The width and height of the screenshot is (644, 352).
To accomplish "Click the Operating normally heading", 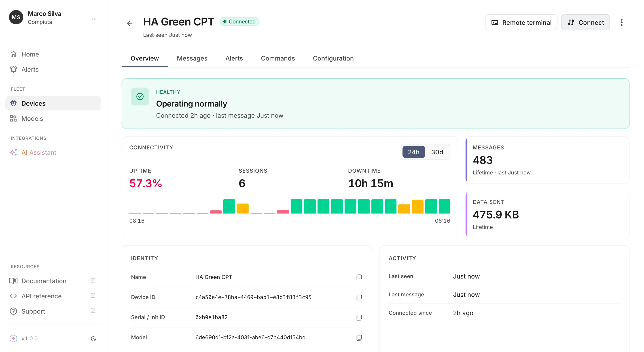I will pyautogui.click(x=191, y=104).
